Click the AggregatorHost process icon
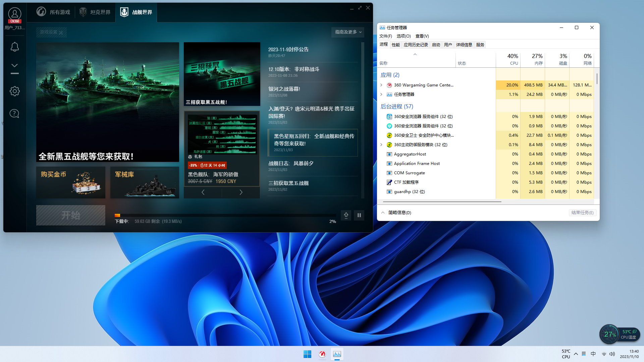Screen dimensions: 644x362 coord(389,154)
